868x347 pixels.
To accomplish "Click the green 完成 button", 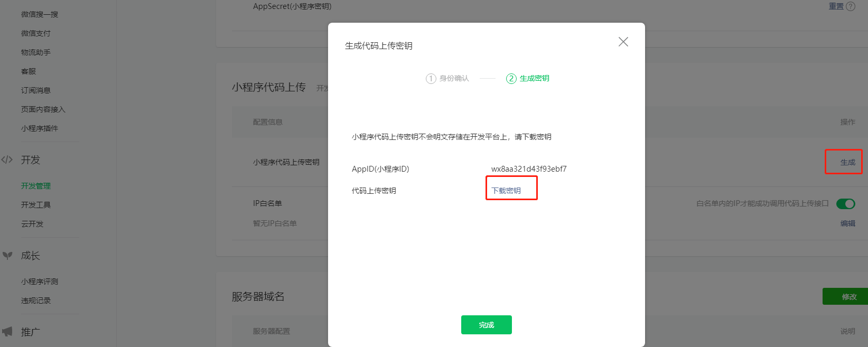I will point(487,325).
